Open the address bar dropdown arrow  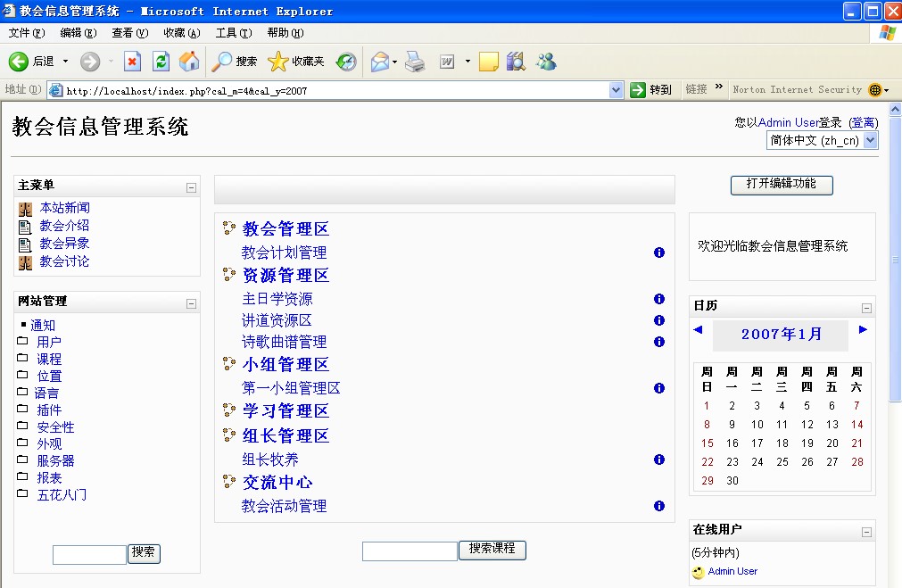[x=616, y=90]
